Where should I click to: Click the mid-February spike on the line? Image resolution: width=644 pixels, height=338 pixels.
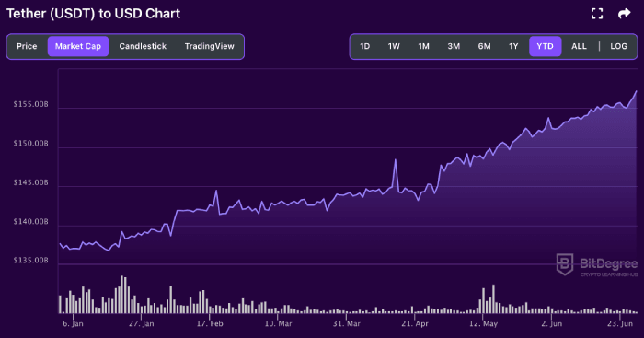point(216,191)
